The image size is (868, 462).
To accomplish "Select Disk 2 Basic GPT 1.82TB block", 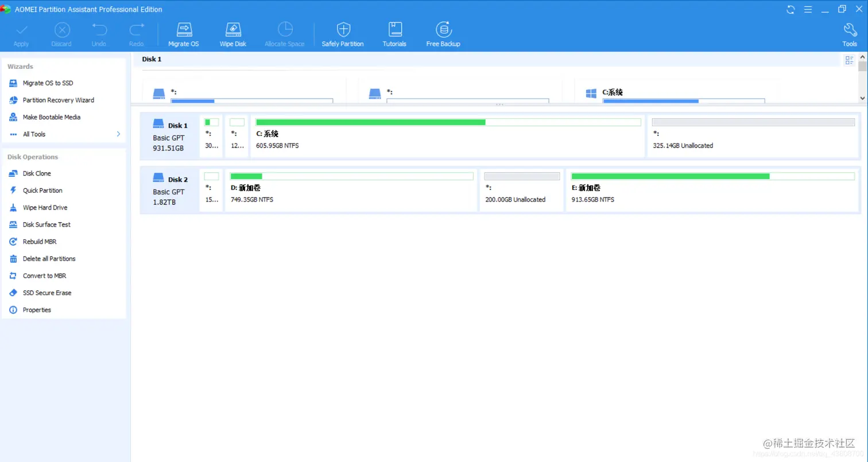I will [x=169, y=190].
